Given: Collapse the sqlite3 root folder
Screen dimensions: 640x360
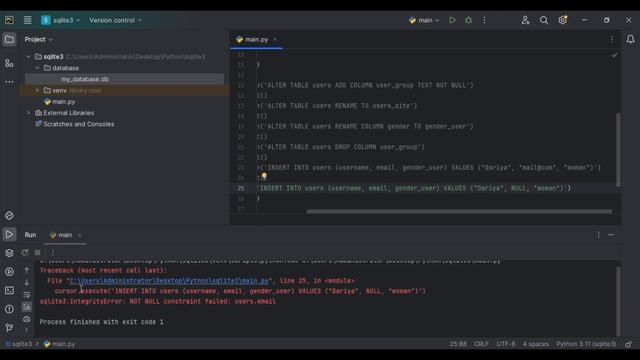Looking at the screenshot, I should 28,57.
